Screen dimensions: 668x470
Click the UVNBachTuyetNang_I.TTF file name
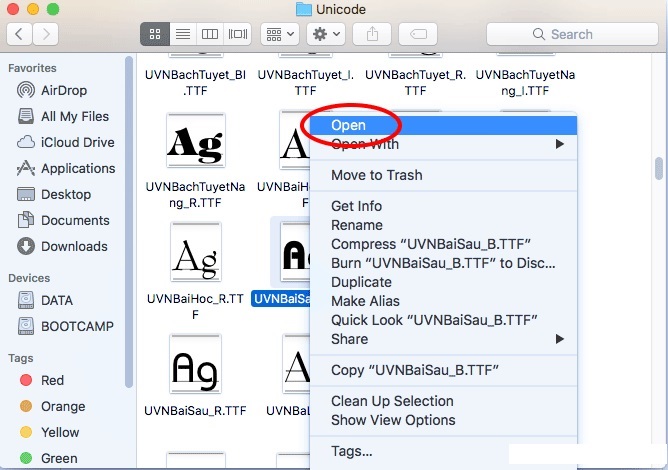pyautogui.click(x=525, y=83)
